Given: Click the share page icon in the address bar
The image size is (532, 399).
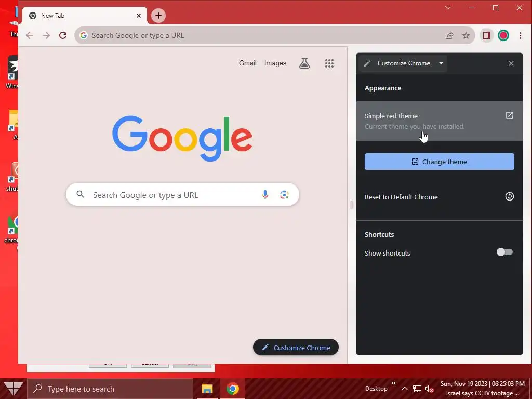Looking at the screenshot, I should tap(449, 35).
